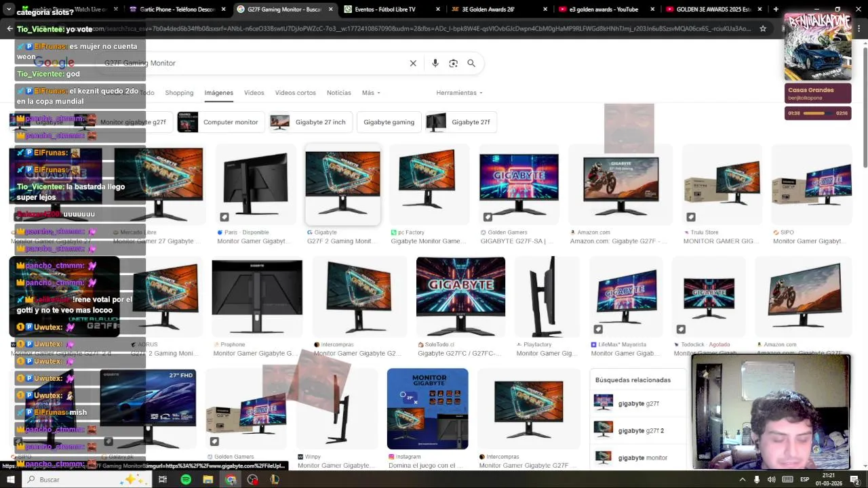This screenshot has width=868, height=488.
Task: Open the Instagram Monitor Gigabyte image
Action: pos(427,409)
